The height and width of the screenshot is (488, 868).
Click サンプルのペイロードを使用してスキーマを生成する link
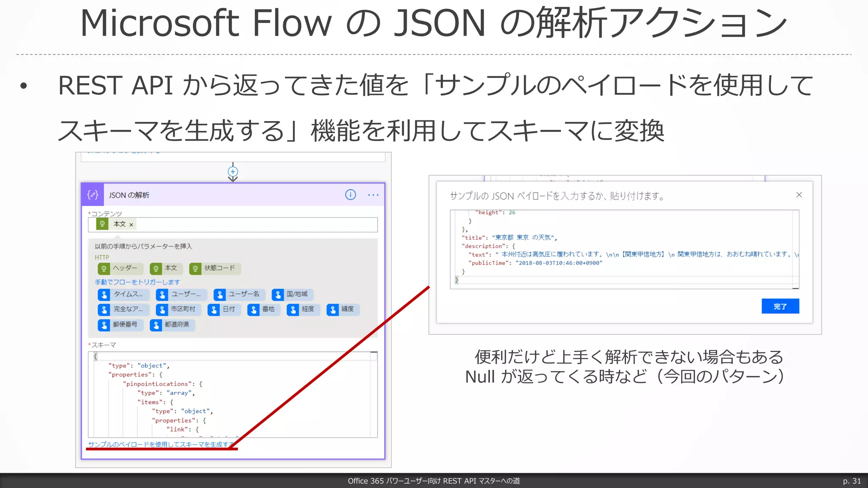click(161, 444)
